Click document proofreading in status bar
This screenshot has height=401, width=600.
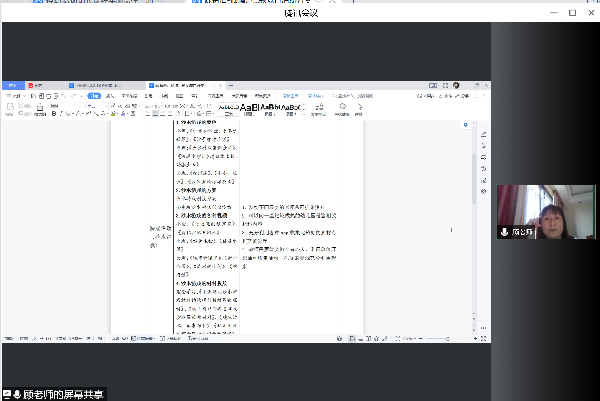pyautogui.click(x=171, y=339)
